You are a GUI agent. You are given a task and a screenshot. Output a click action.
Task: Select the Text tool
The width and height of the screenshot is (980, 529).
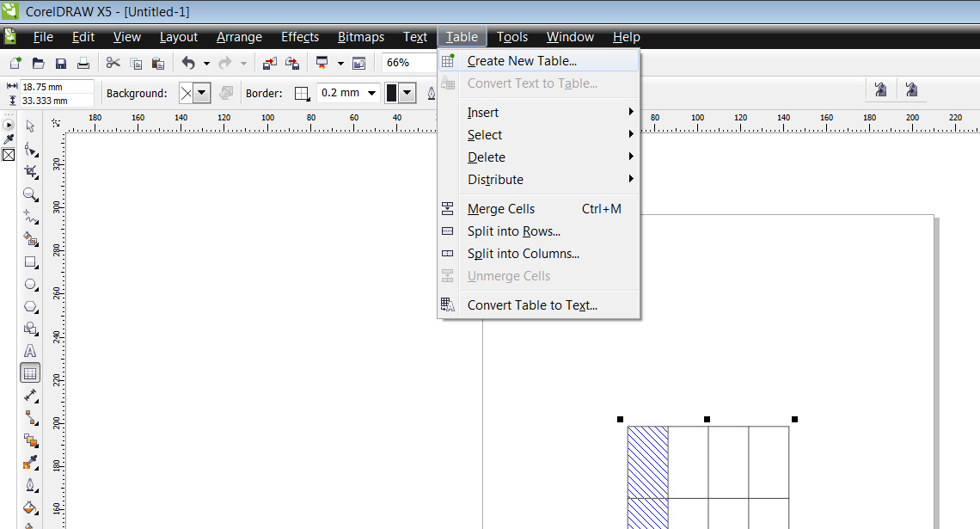coord(30,352)
